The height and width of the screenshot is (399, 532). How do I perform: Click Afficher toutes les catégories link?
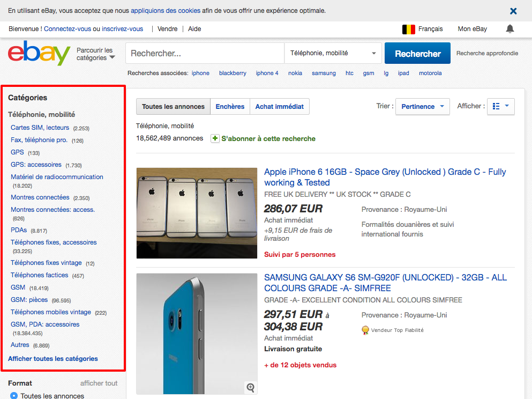click(x=53, y=358)
